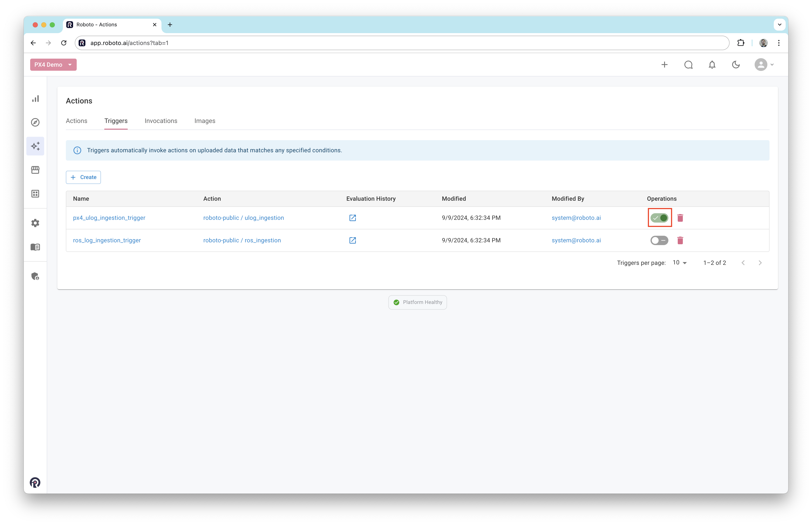Open the settings gear in sidebar
This screenshot has width=812, height=525.
35,223
